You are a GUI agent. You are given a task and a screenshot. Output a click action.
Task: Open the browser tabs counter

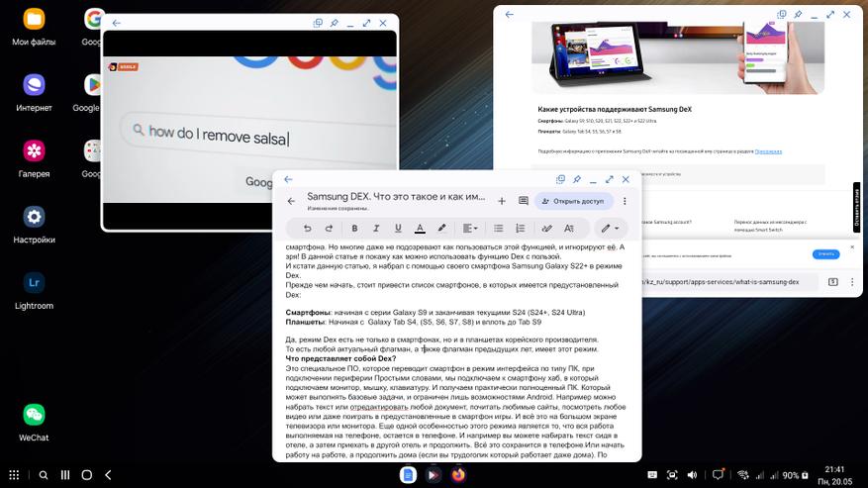[x=833, y=282]
